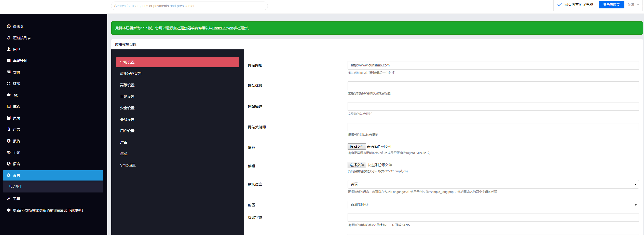The width and height of the screenshot is (644, 235).
Task: Open the 工具 tools section
Action: coord(16,199)
